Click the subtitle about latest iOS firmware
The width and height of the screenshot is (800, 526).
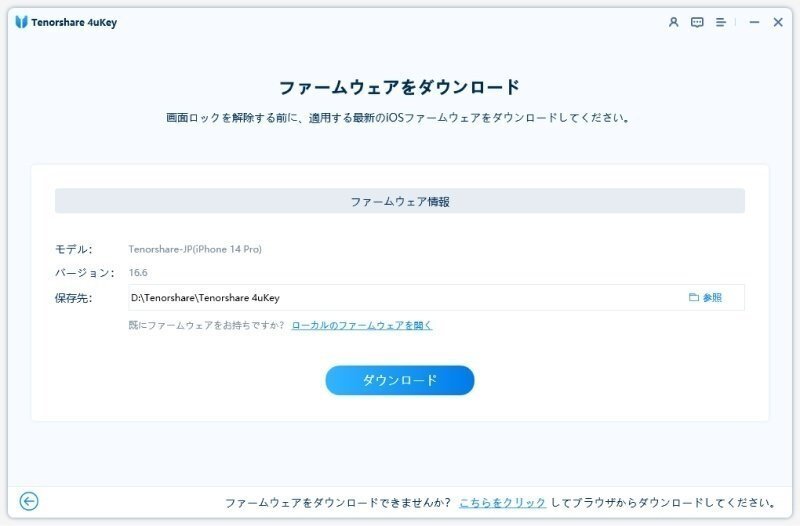[398, 118]
